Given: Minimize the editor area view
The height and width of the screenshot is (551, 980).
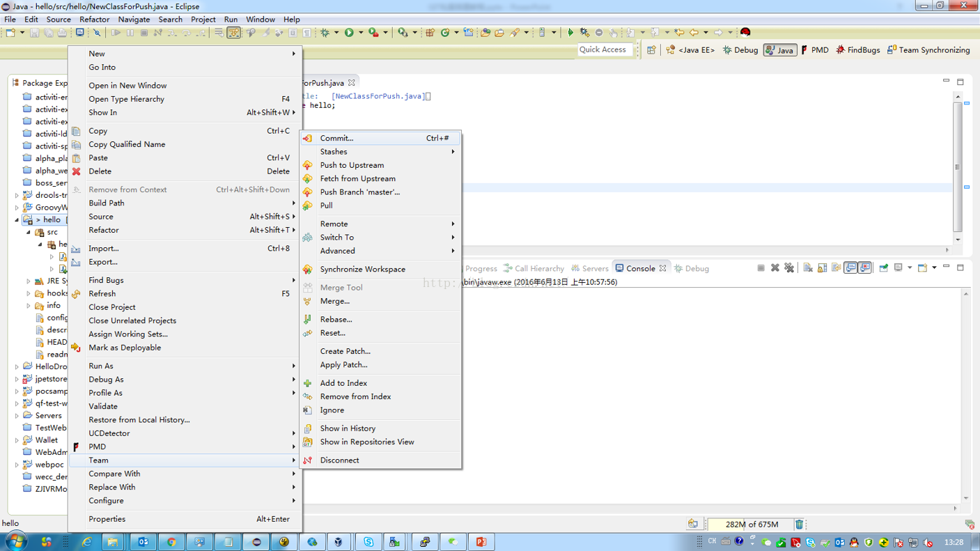Looking at the screenshot, I should [946, 82].
